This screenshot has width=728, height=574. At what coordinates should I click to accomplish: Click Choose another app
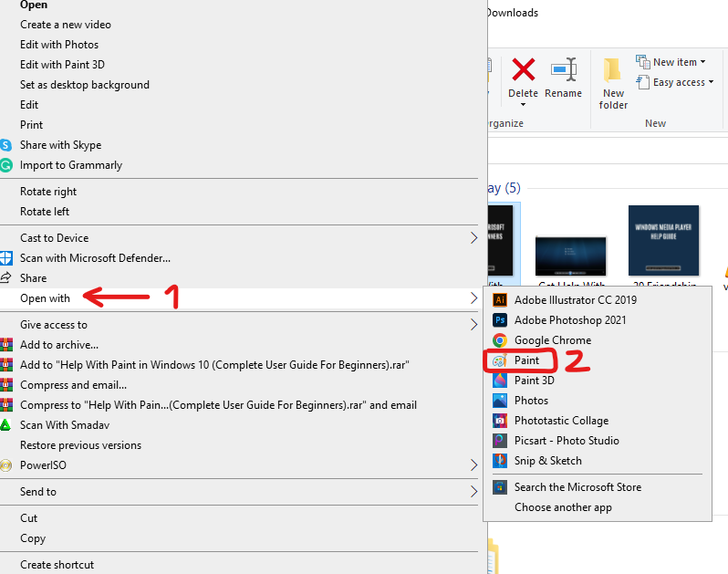[563, 507]
